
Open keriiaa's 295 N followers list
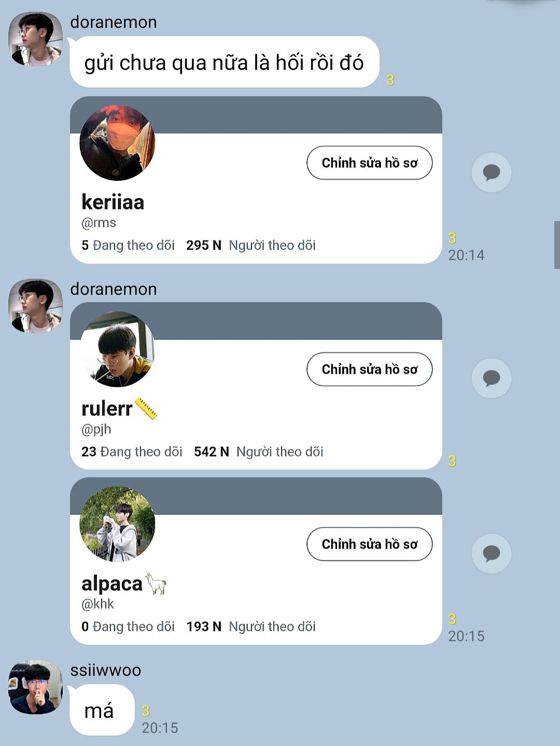pos(250,245)
